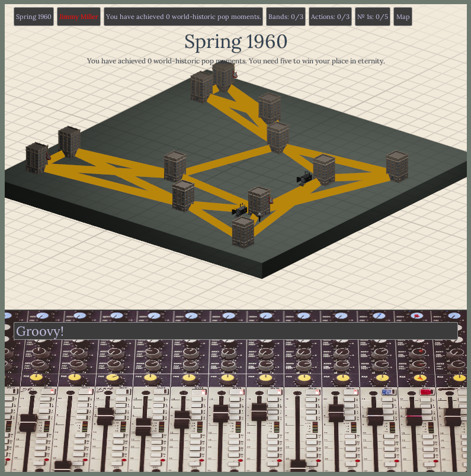Select the building behind the leftmost building
Viewport: 471px width, 476px height.
[x=69, y=142]
